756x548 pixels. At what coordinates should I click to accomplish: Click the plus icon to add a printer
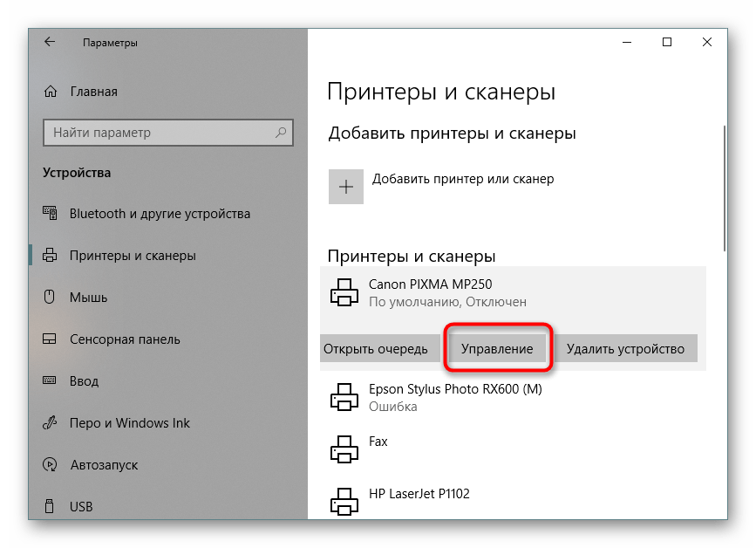(x=345, y=186)
